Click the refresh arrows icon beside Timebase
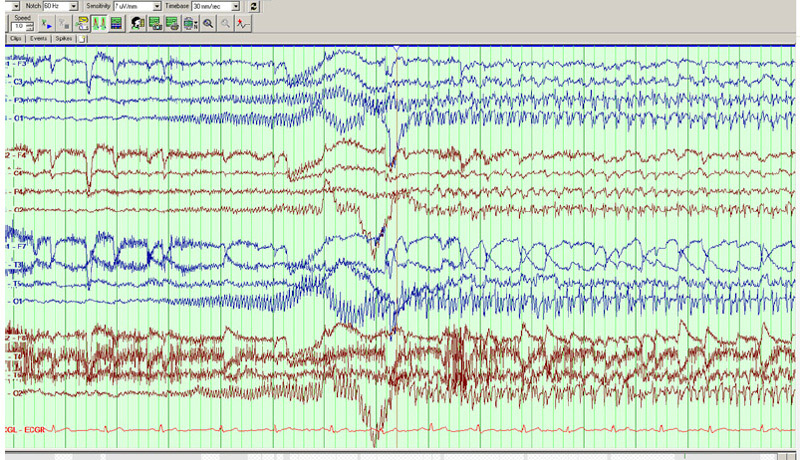 (x=254, y=6)
